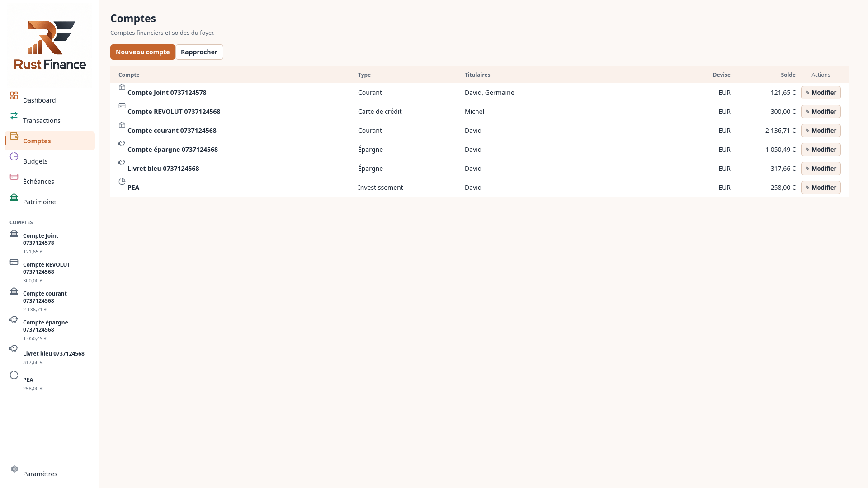Click bank icon beside Compte courant in sidebar

(14, 291)
